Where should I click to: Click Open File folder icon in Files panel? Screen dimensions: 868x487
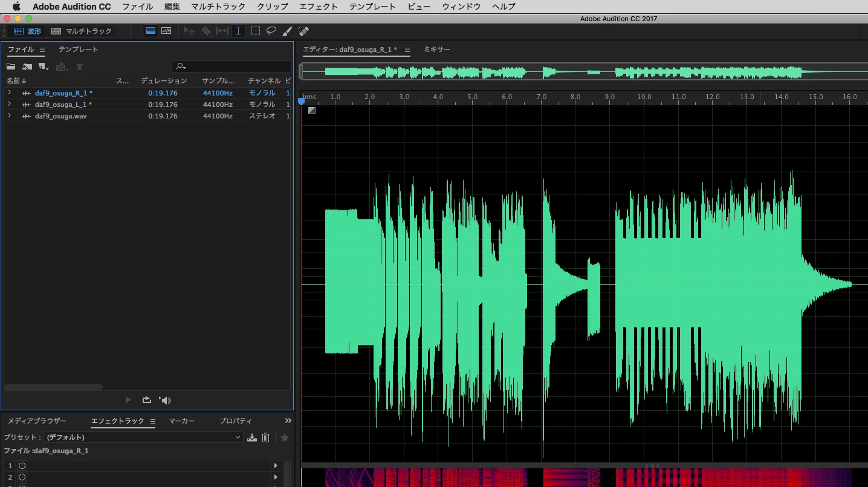click(x=11, y=66)
